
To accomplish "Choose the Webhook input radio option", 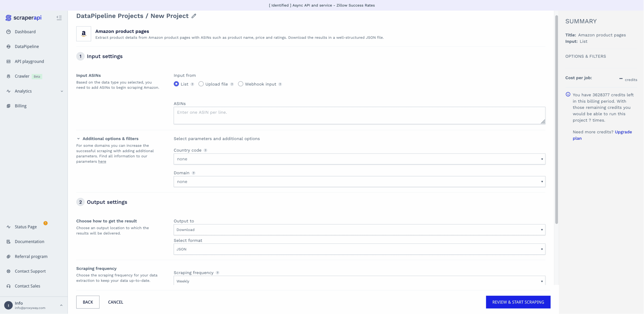I will point(241,84).
